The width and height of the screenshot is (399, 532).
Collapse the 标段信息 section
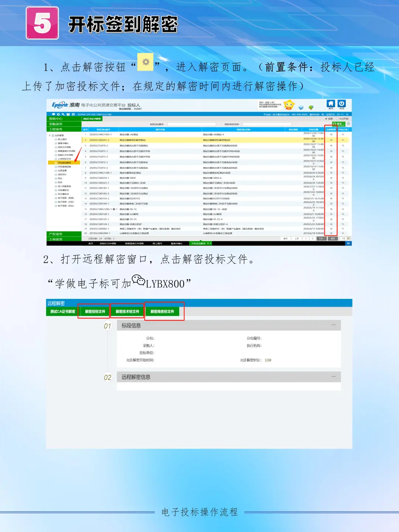pos(334,326)
